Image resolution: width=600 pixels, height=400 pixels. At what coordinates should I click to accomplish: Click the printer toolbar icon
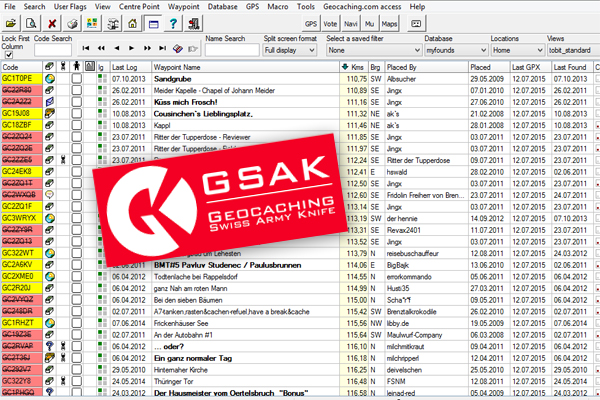[72, 24]
